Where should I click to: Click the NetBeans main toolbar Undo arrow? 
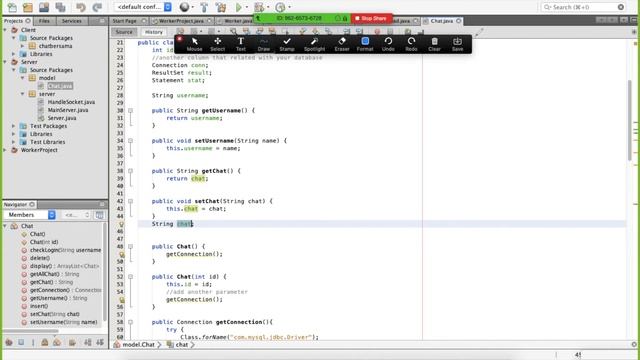80,7
